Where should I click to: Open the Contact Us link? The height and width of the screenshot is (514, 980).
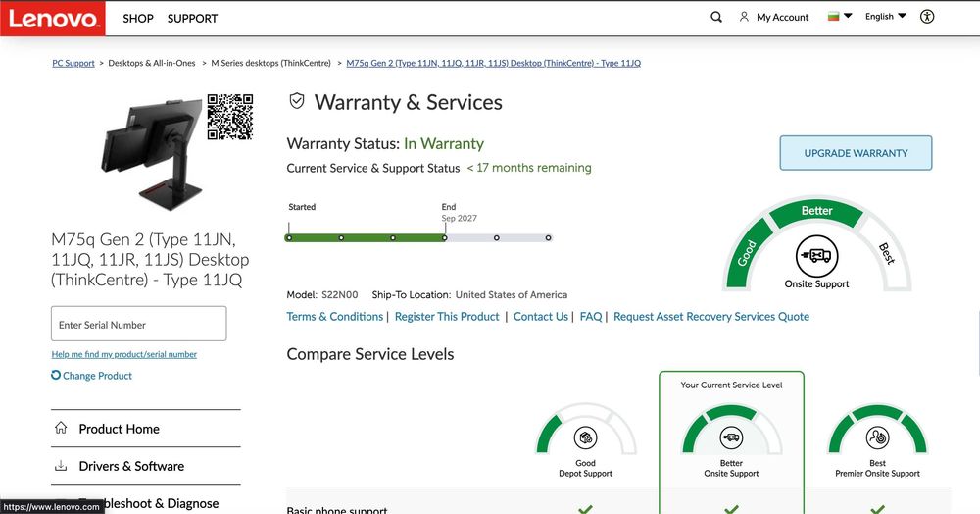click(x=541, y=317)
